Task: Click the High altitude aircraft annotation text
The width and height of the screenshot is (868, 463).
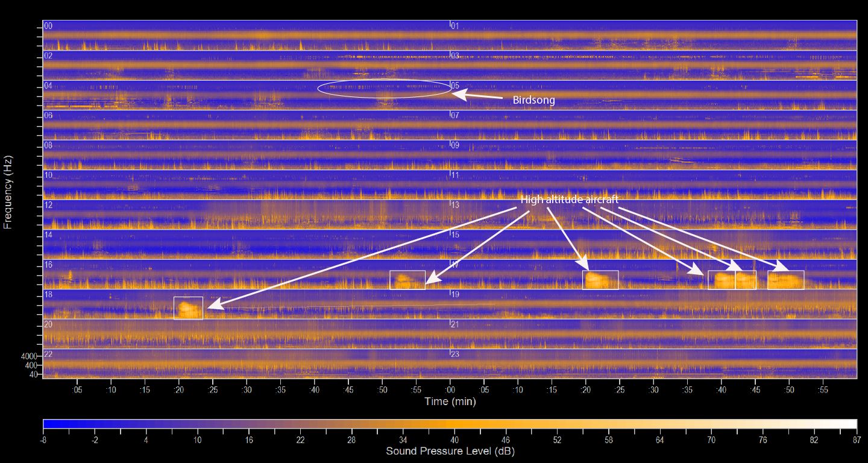Action: click(x=570, y=200)
